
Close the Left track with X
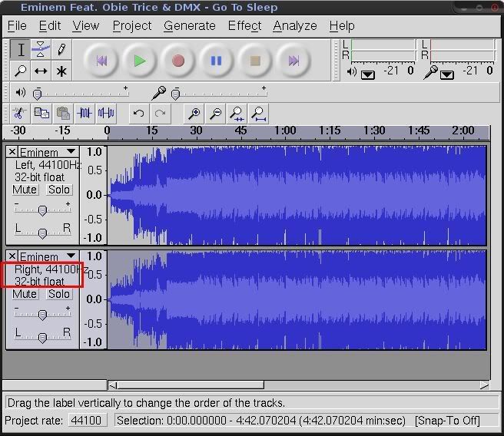coord(12,151)
